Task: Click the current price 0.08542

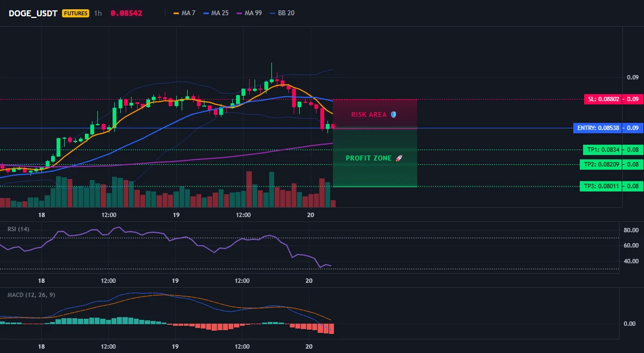Action: click(x=127, y=13)
